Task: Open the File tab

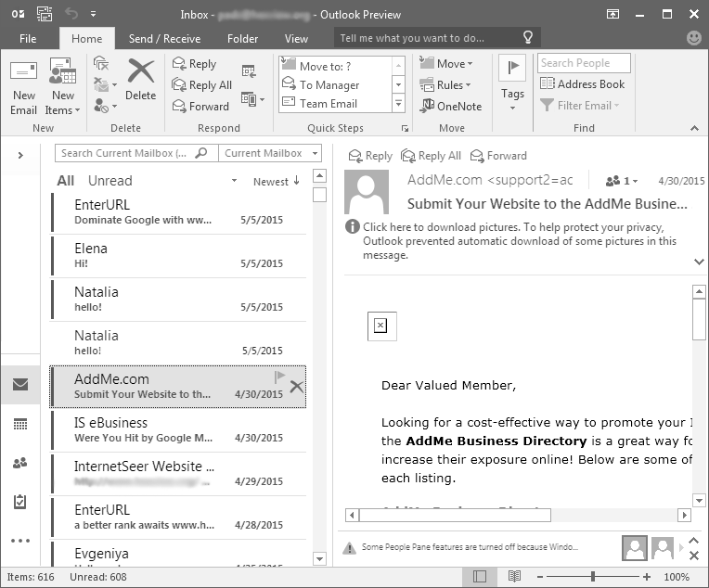Action: 28,38
